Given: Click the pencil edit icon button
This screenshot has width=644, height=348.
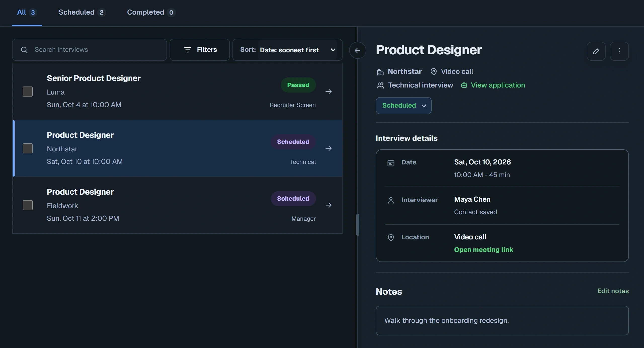Looking at the screenshot, I should tap(596, 51).
